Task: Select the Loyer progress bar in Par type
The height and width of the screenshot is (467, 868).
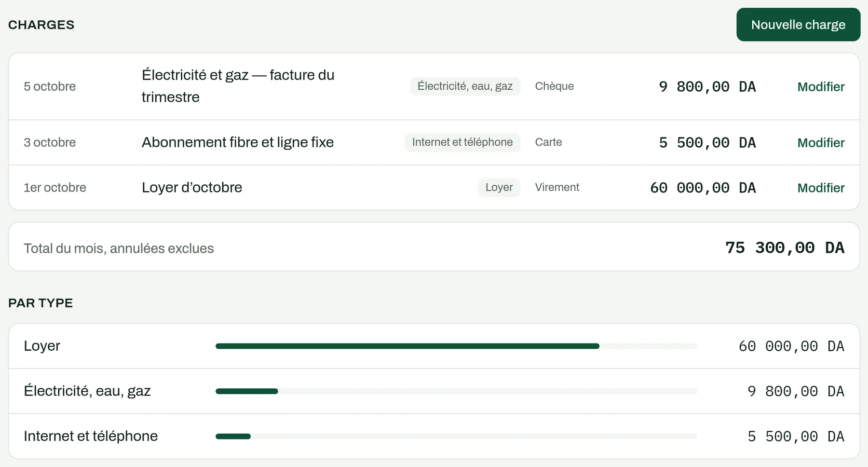Action: tap(456, 346)
